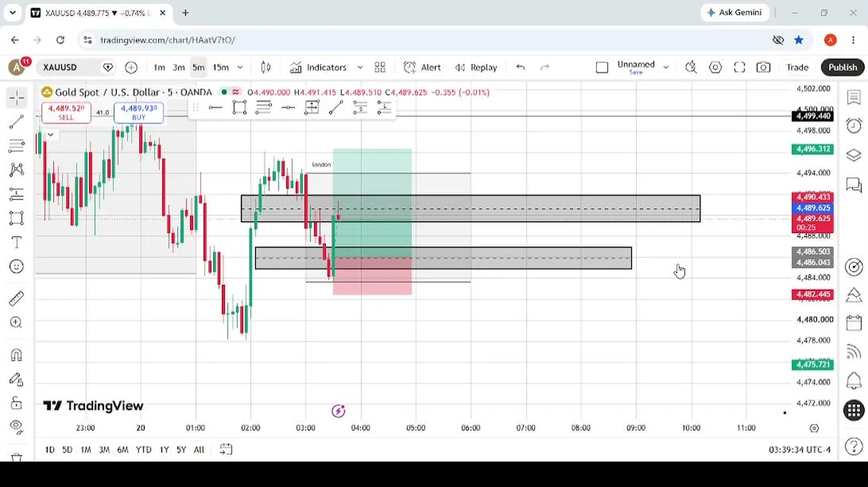Create an Alert
Screen dimensions: 868x487
pyautogui.click(x=423, y=67)
